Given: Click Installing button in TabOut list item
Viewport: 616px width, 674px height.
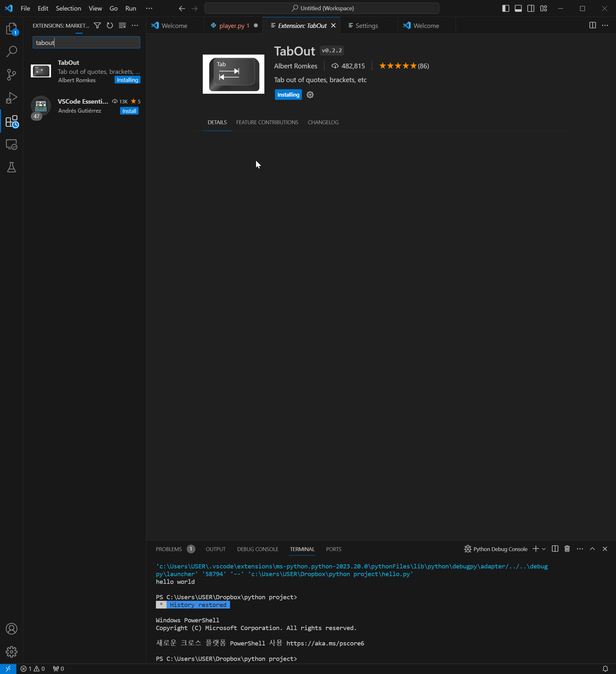Looking at the screenshot, I should pyautogui.click(x=127, y=80).
